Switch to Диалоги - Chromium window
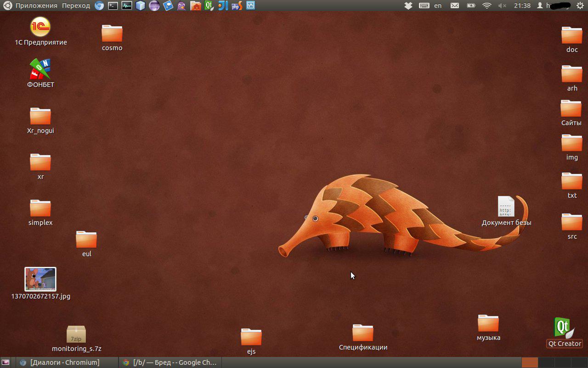The image size is (588, 368). [x=64, y=362]
